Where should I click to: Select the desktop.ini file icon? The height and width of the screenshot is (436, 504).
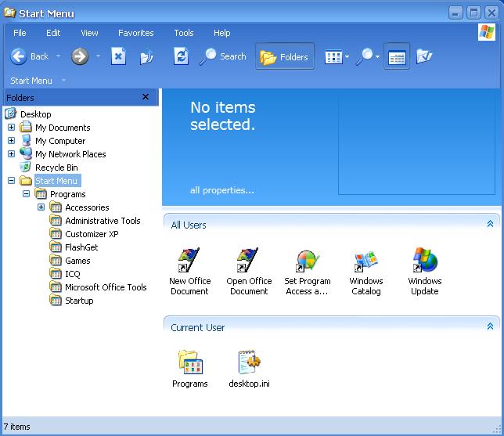point(249,362)
